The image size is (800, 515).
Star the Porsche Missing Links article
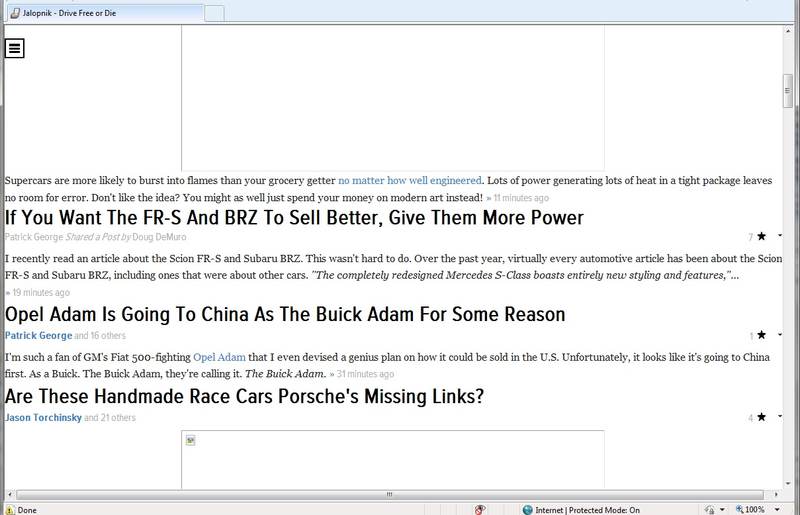(x=762, y=417)
